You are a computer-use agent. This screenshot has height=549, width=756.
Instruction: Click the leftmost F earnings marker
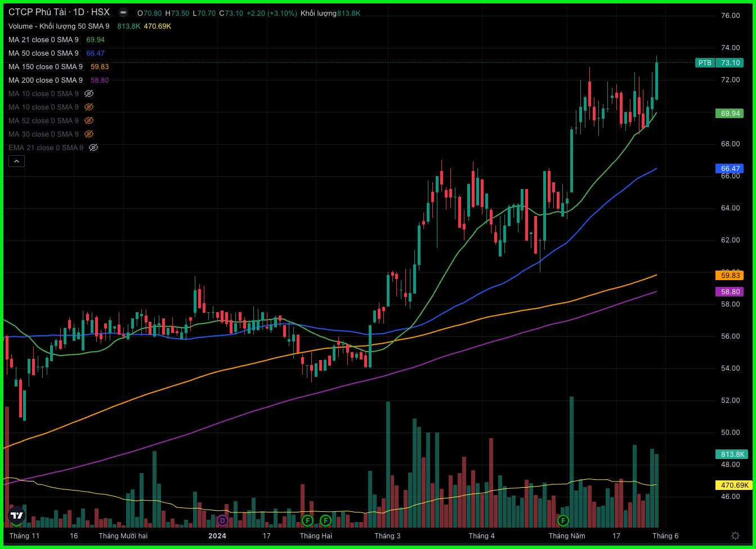307,520
